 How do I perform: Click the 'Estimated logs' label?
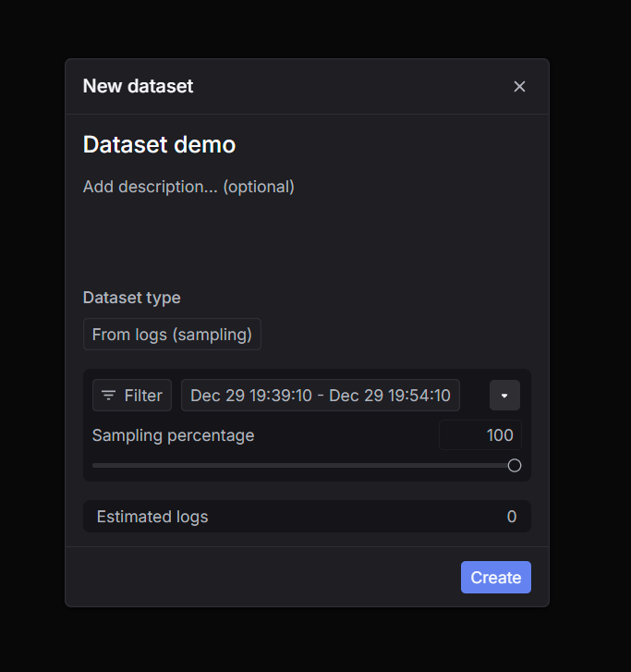click(x=152, y=517)
